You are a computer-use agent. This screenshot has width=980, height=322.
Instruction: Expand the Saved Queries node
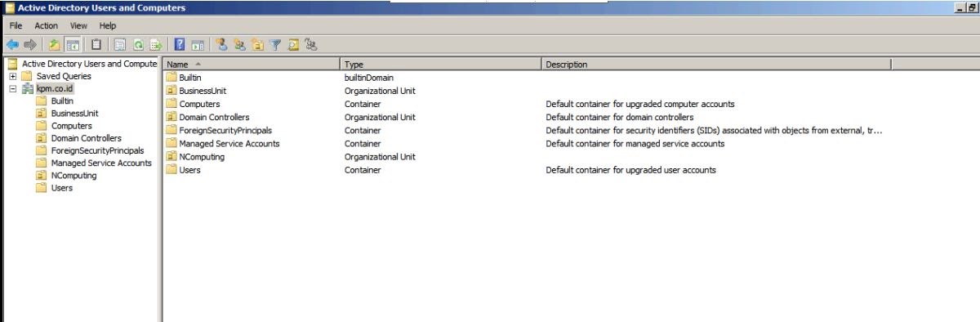click(x=13, y=76)
